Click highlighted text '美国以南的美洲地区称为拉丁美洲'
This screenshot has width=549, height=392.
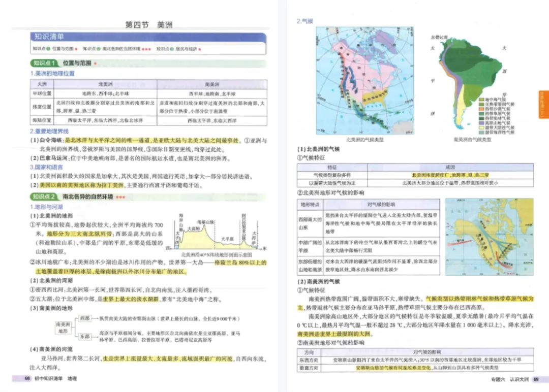point(81,185)
